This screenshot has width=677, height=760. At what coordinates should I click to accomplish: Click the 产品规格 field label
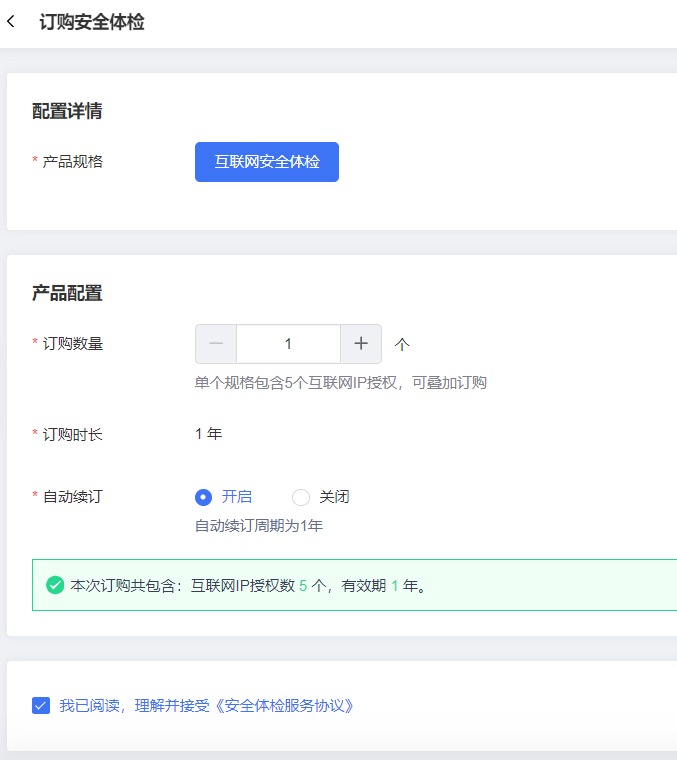tap(73, 161)
